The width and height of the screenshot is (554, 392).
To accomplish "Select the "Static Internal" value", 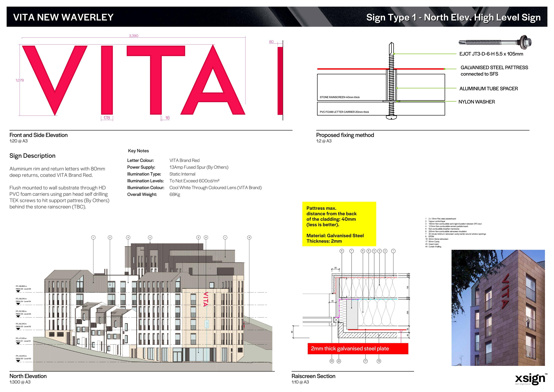I will tap(182, 174).
